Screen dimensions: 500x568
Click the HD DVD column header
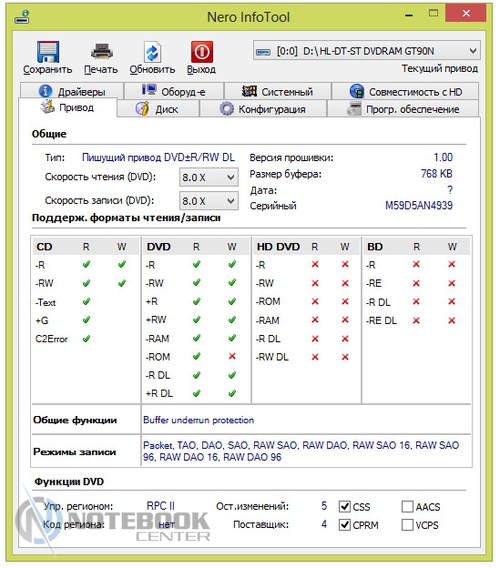[x=278, y=247]
